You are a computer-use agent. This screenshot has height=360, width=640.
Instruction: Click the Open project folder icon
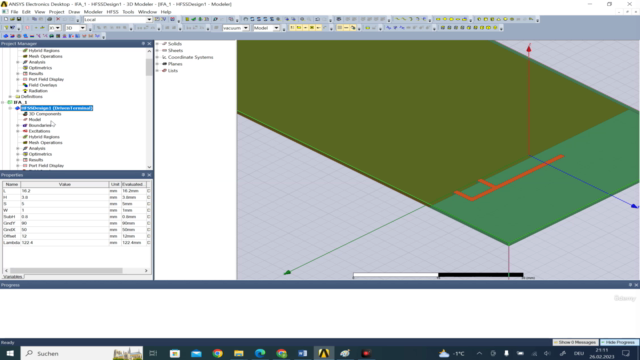pos(12,19)
